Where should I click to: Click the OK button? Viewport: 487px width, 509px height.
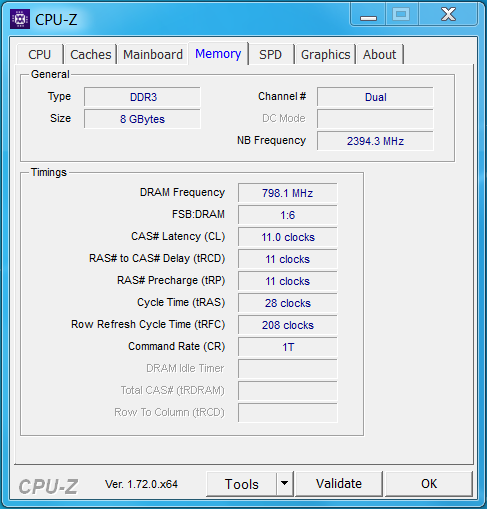point(429,484)
